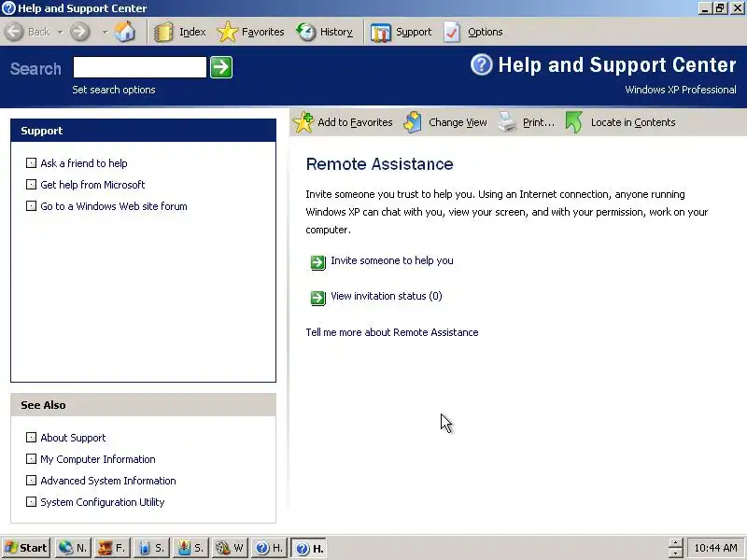Click the taskbar clock 10:44 AM

pyautogui.click(x=715, y=548)
